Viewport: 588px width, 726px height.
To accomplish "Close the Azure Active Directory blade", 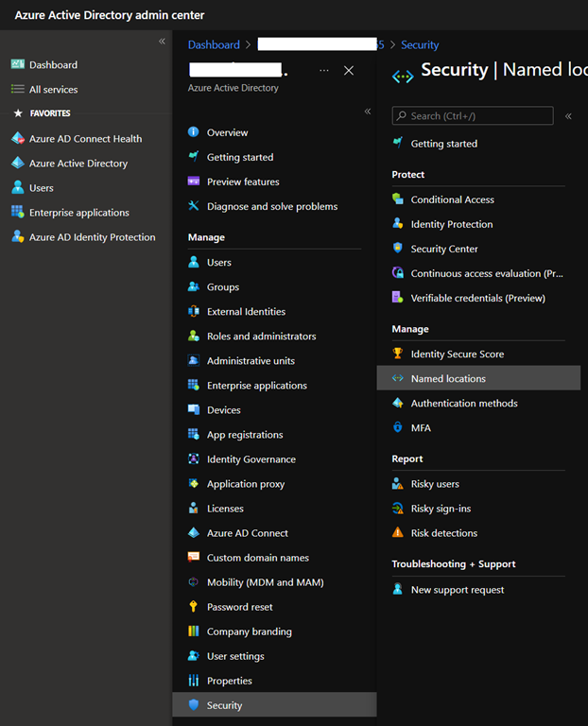I will [349, 71].
